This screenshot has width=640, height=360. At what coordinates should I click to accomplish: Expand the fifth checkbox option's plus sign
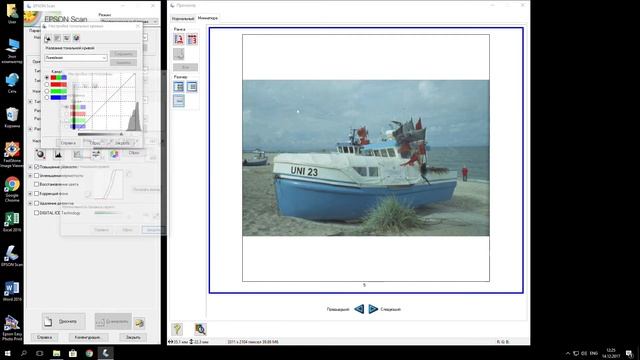(30, 203)
